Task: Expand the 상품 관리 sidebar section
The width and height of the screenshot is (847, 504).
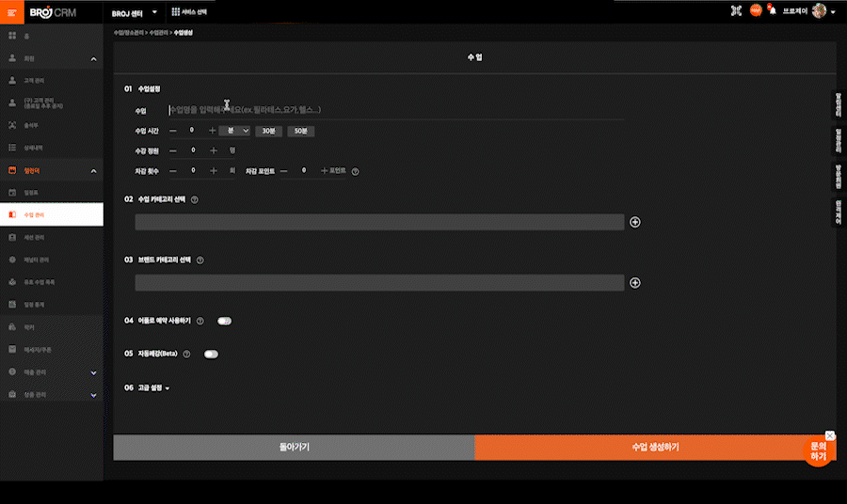Action: tap(93, 395)
